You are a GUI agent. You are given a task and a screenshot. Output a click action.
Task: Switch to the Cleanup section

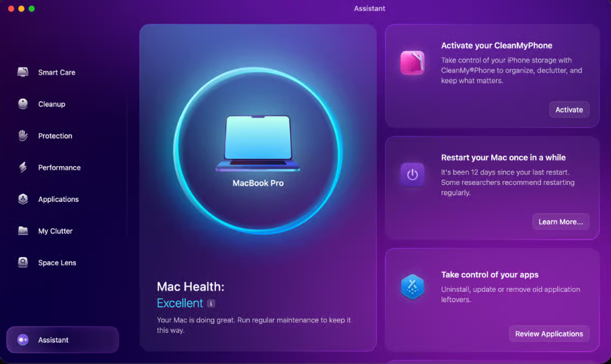[51, 104]
